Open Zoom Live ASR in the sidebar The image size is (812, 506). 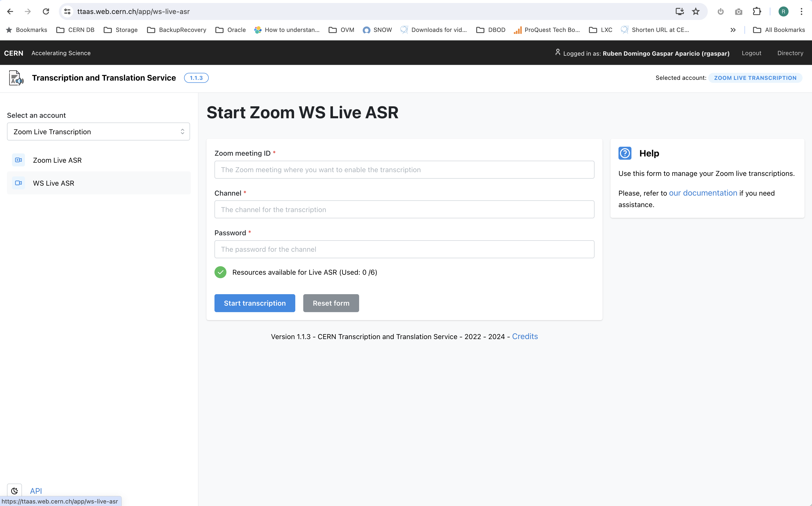click(99, 160)
